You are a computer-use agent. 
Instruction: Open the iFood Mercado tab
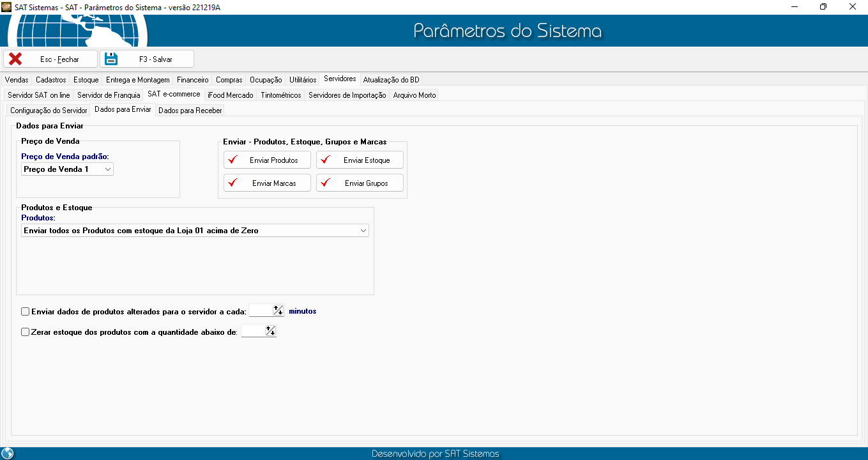(230, 95)
